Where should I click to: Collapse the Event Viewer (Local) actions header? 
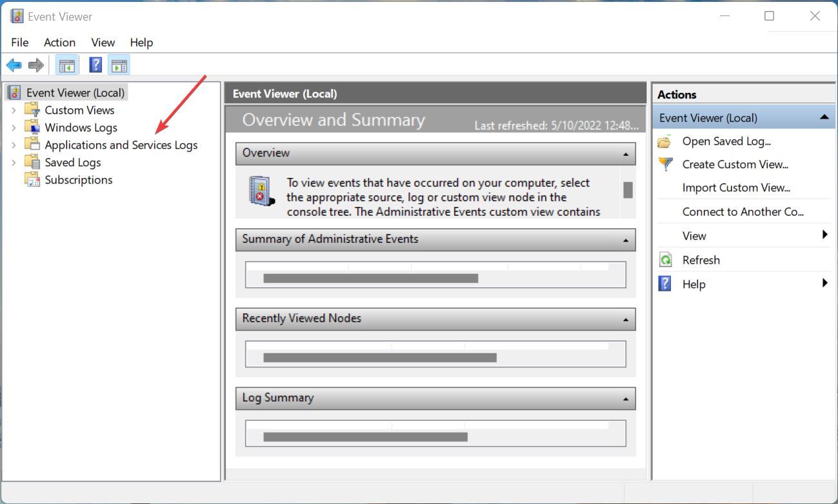pyautogui.click(x=824, y=117)
